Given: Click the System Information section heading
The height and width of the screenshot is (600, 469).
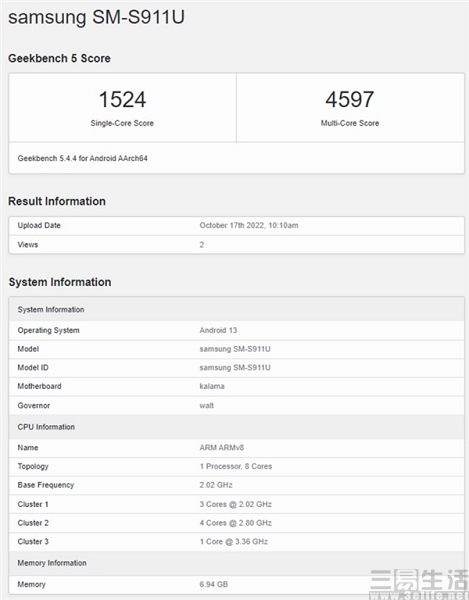Looking at the screenshot, I should 60,282.
